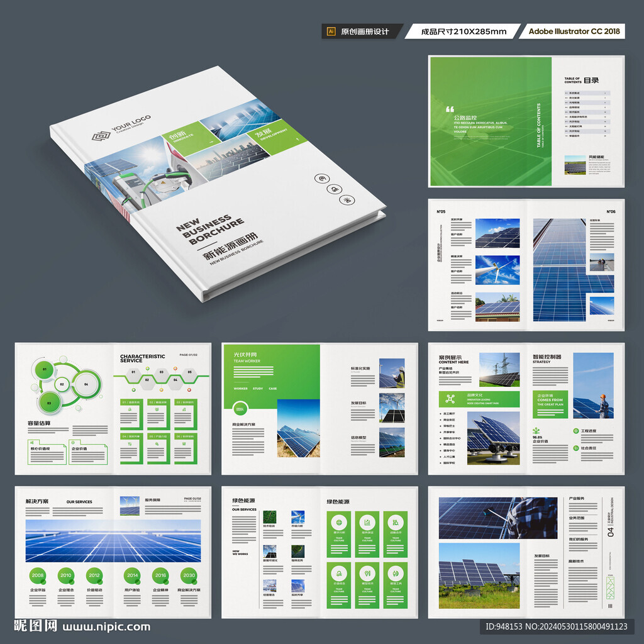Click the NEW BUSINESS BORCHURE cover title
This screenshot has width=644, height=644.
tap(209, 231)
